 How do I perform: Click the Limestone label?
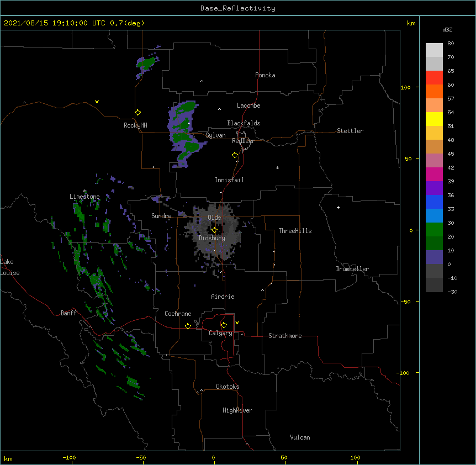(84, 197)
